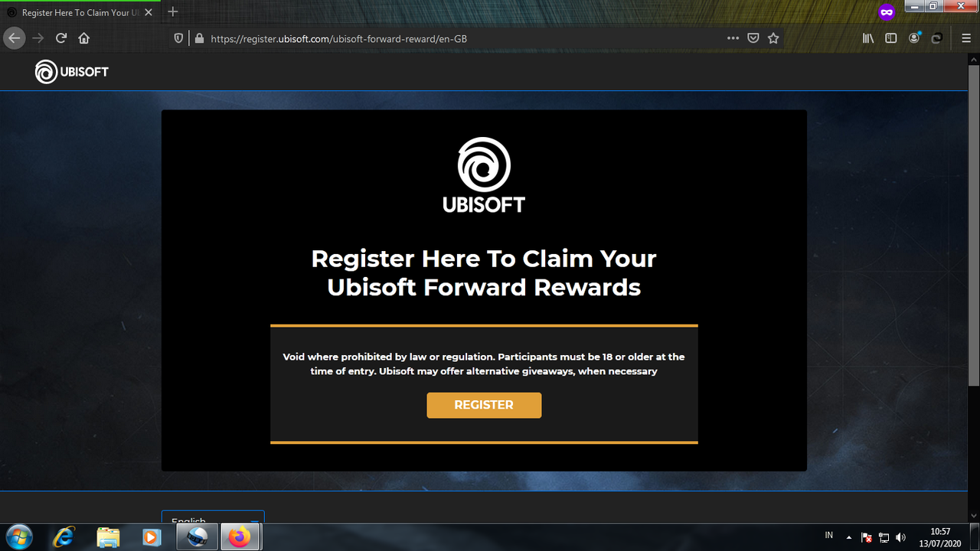Save page to Pocket
The width and height of the screenshot is (980, 551).
[753, 38]
